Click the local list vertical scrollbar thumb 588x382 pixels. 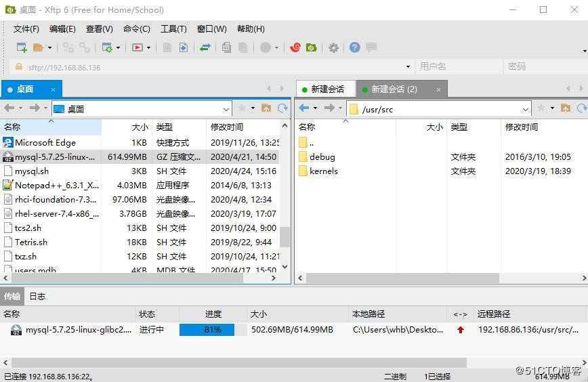point(285,237)
